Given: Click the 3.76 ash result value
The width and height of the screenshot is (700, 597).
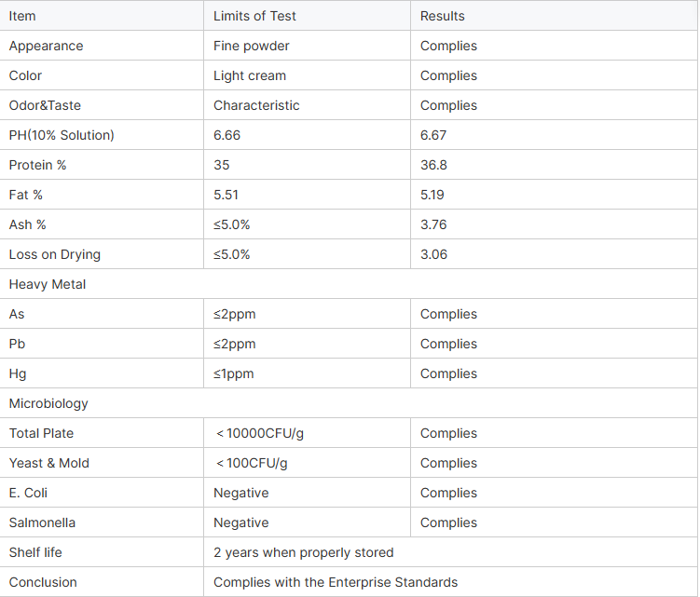Looking at the screenshot, I should click(x=434, y=224).
